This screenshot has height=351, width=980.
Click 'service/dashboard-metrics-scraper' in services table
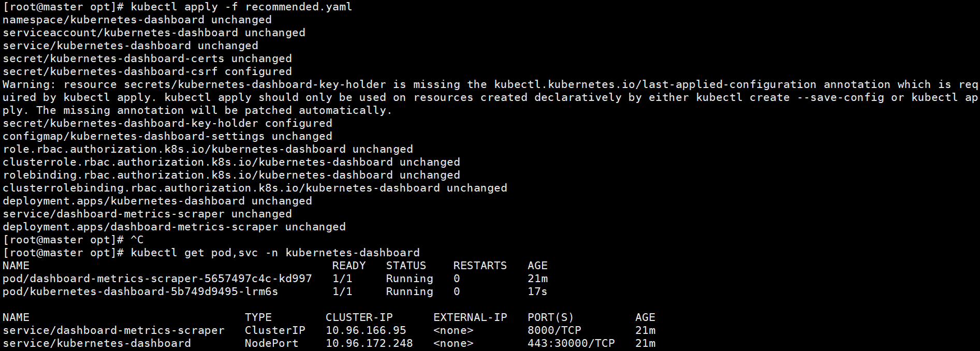tap(113, 331)
